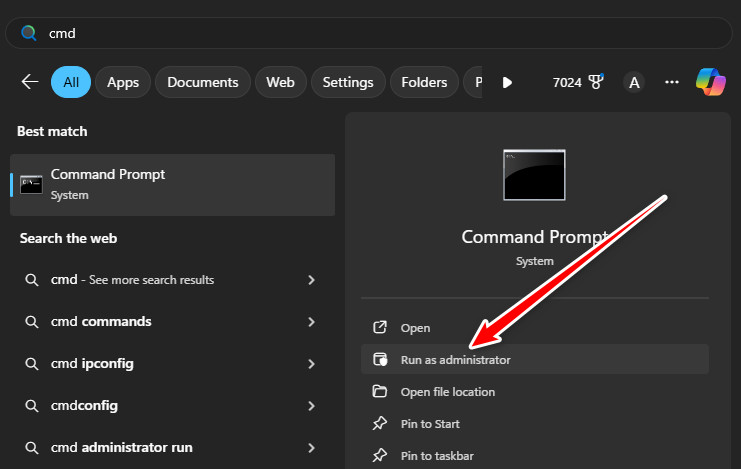Switch to the Settings filter tab
Screen dimensions: 741x469
click(x=348, y=82)
